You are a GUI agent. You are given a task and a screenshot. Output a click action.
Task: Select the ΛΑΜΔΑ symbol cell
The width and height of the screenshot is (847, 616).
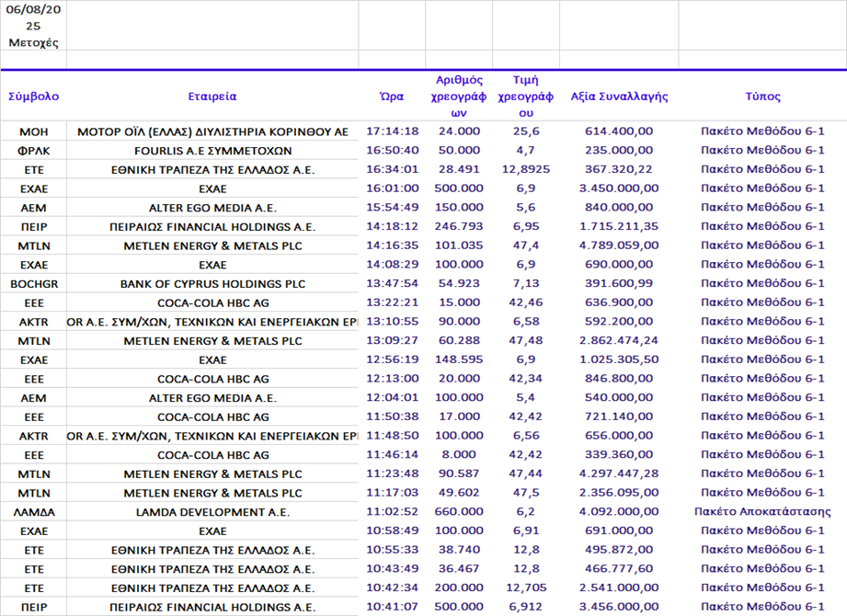click(33, 511)
